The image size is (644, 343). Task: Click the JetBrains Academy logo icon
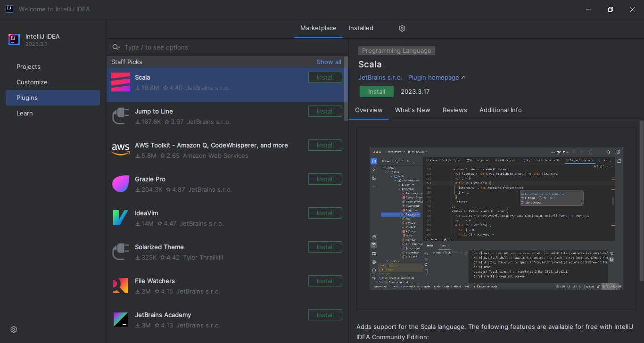(x=121, y=319)
